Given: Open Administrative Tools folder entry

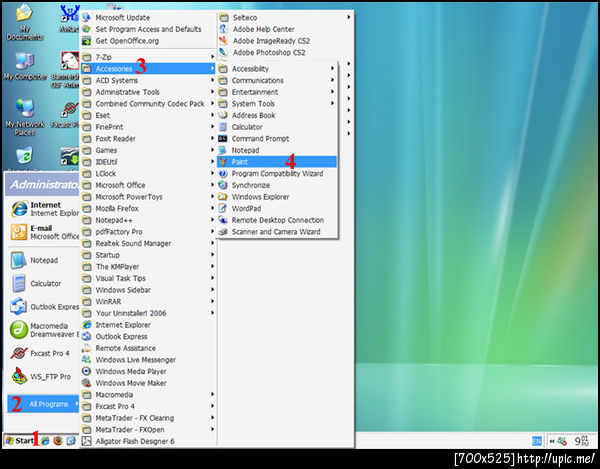Looking at the screenshot, I should tap(148, 92).
